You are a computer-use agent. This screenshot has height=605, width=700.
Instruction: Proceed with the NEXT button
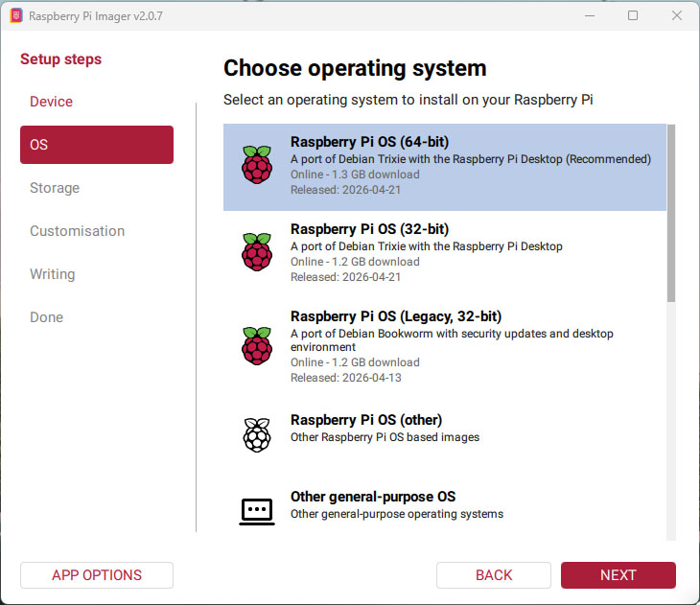coord(618,575)
